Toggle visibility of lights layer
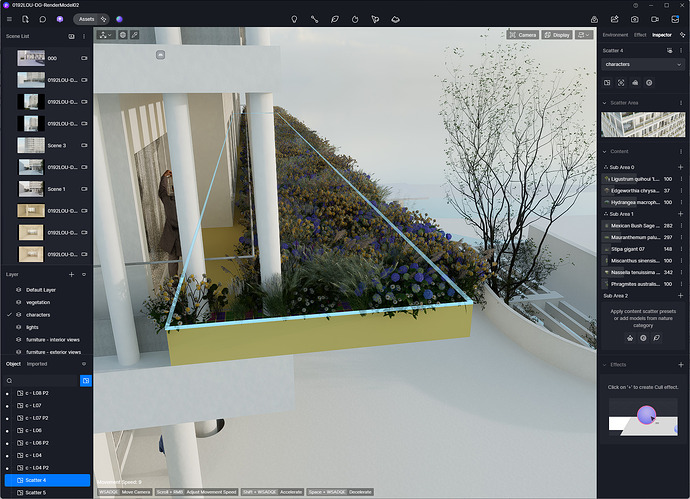This screenshot has height=499, width=690. (18, 326)
